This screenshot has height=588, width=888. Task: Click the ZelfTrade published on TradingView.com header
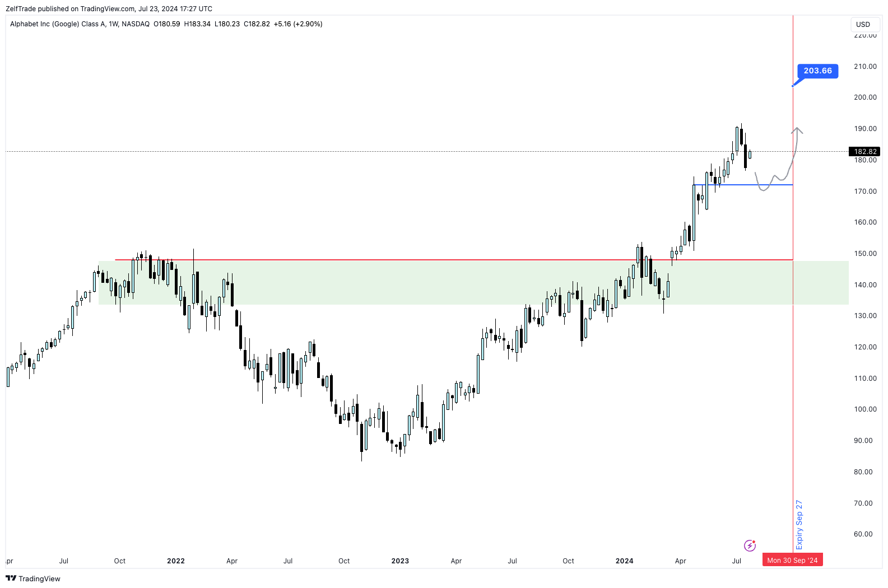pyautogui.click(x=109, y=8)
